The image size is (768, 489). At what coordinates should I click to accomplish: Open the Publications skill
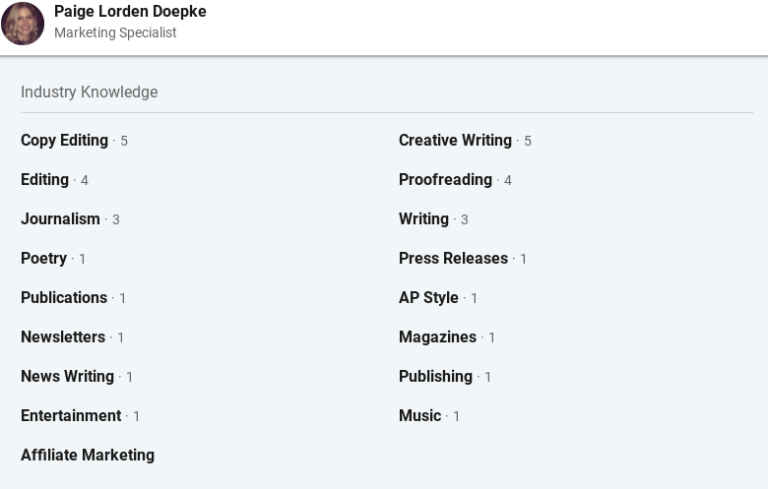pyautogui.click(x=64, y=298)
